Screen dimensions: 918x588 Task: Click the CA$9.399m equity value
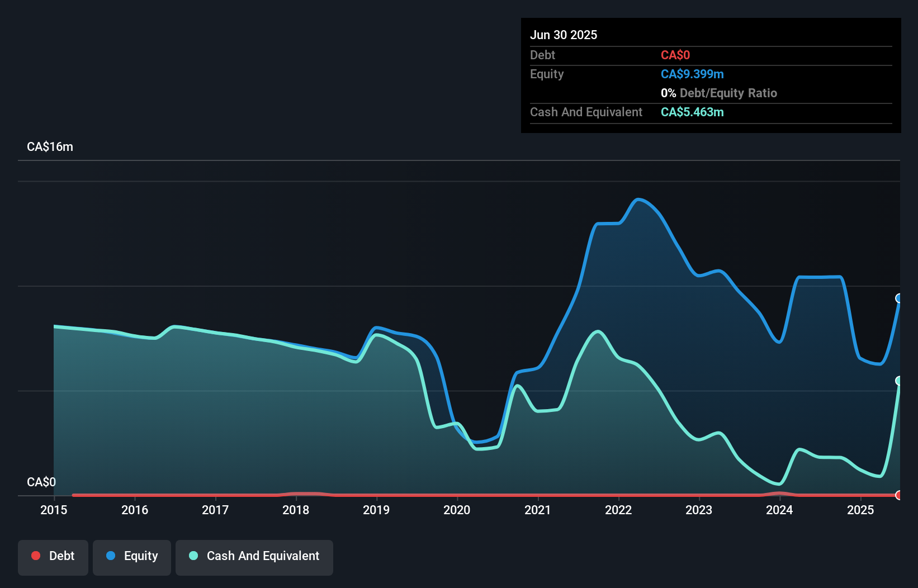point(692,74)
